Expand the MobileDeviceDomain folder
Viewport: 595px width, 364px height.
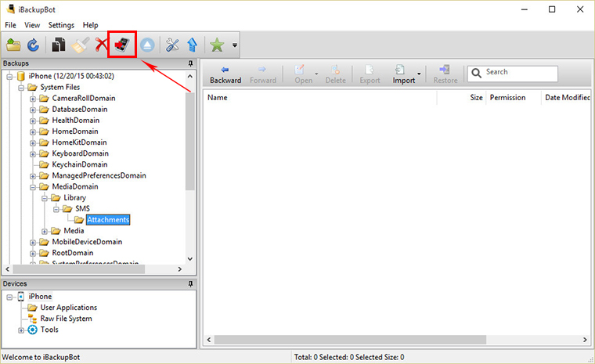33,242
